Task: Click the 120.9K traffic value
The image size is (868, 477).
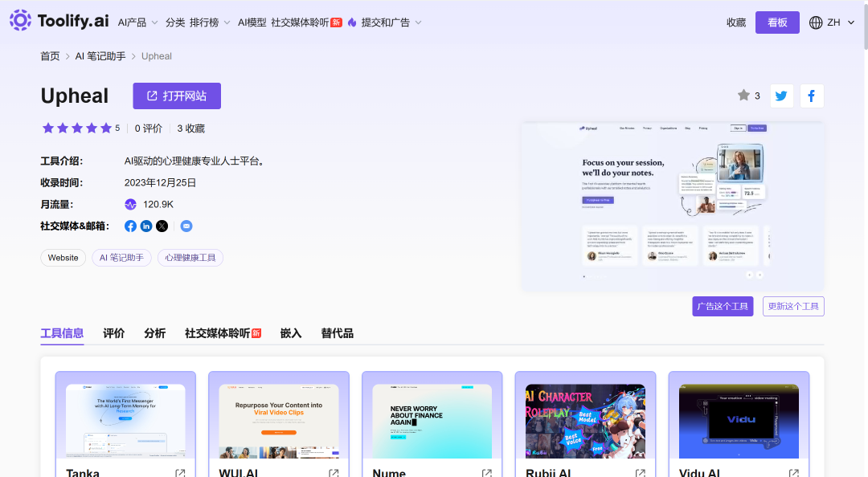Action: click(x=158, y=204)
